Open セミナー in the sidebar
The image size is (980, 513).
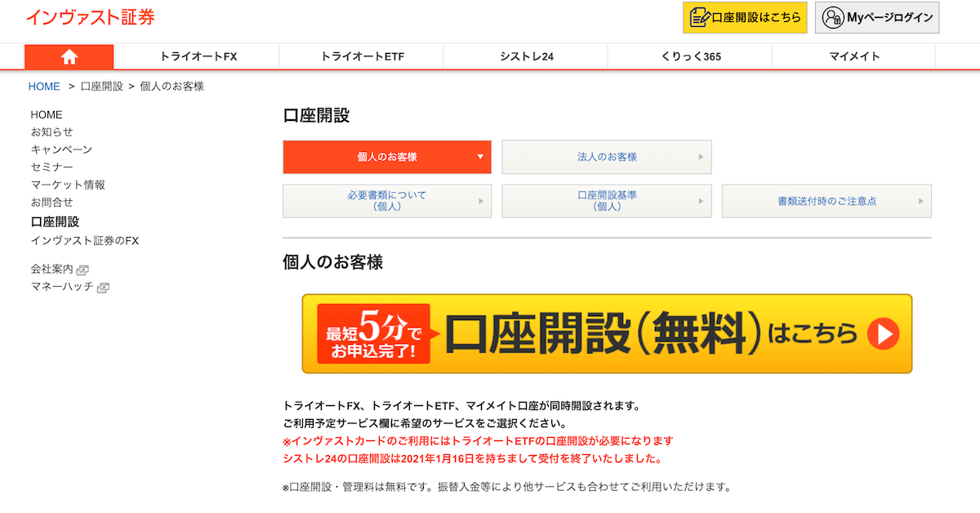[x=52, y=167]
